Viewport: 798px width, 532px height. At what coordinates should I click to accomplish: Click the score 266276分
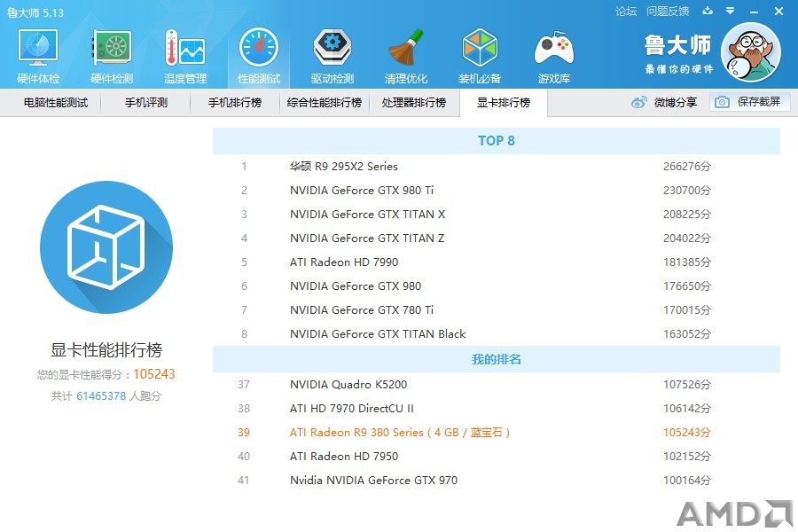(x=687, y=167)
